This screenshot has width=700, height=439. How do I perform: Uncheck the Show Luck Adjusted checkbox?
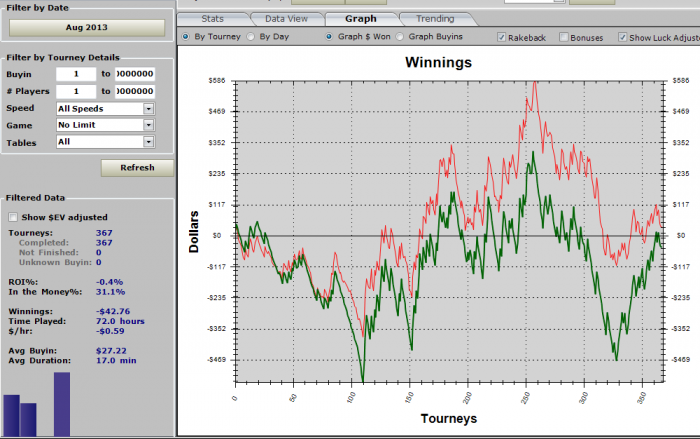tap(623, 37)
